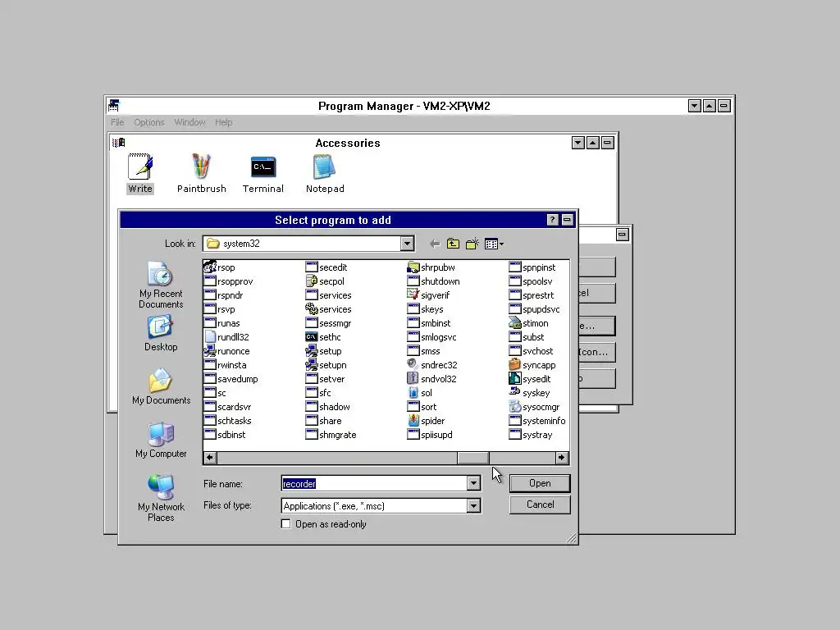Screen dimensions: 840x630
Task: Click the Back arrow toolbar icon
Action: tap(435, 244)
